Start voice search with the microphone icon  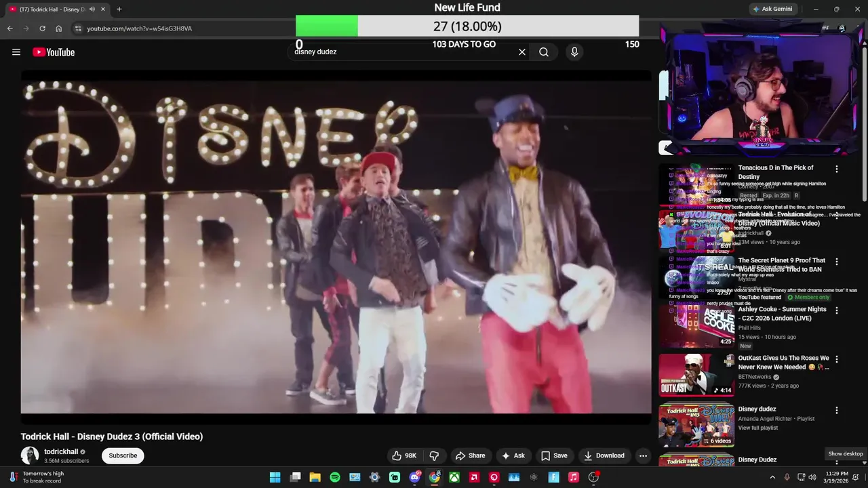click(574, 52)
